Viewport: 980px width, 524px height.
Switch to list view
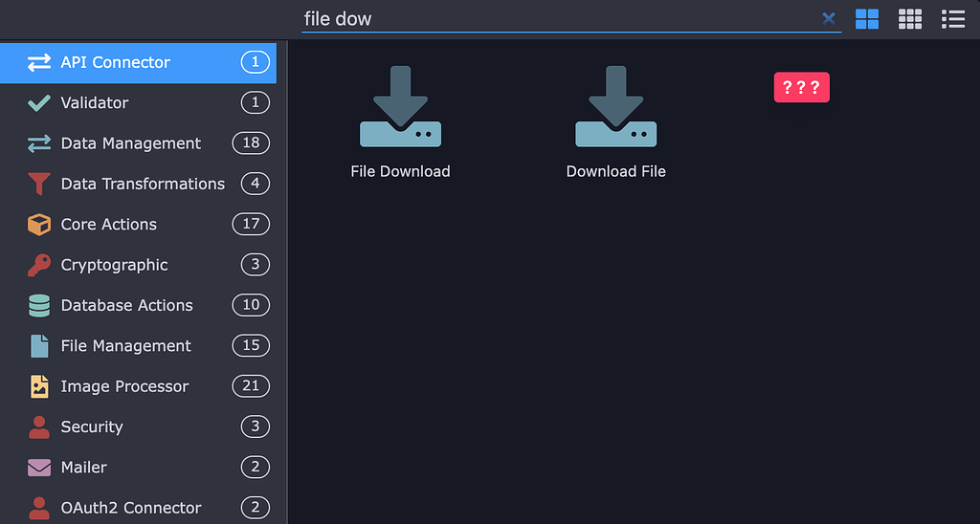tap(953, 19)
